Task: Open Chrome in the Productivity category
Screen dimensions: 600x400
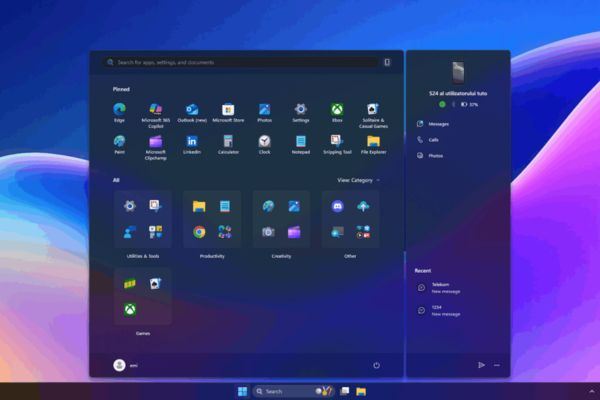Action: pyautogui.click(x=199, y=232)
